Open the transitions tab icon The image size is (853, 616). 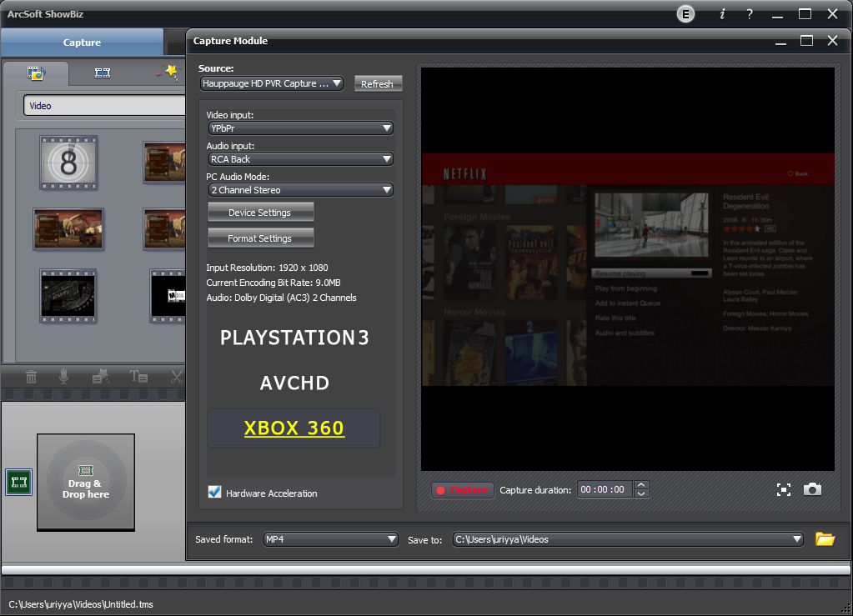[103, 73]
